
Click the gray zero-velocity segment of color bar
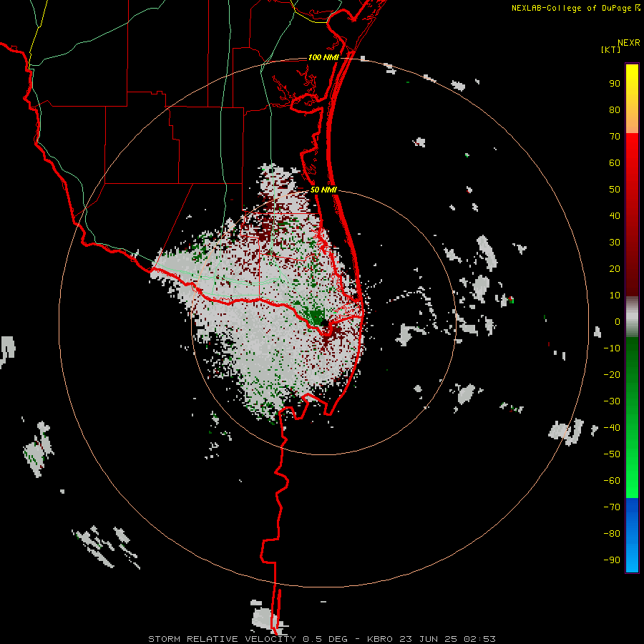632,316
